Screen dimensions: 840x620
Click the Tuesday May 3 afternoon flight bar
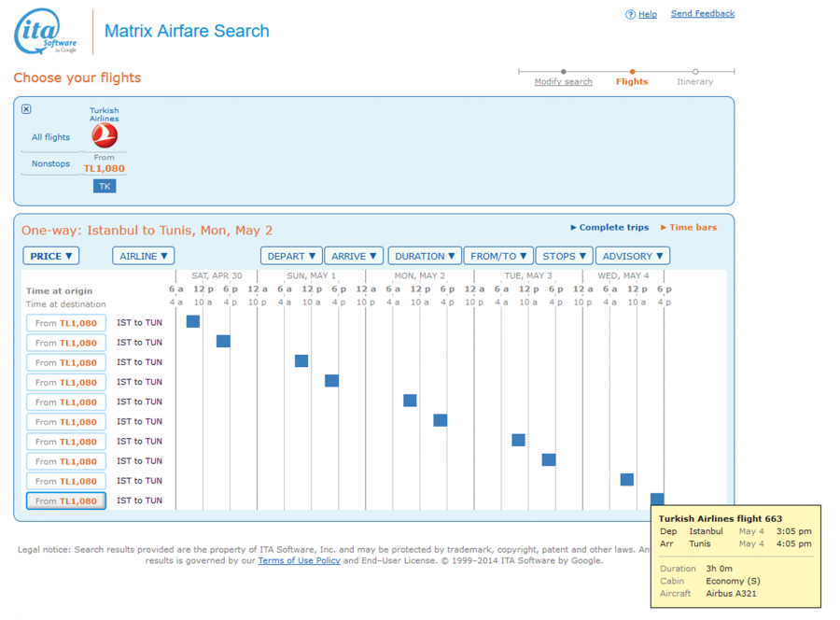coord(549,459)
